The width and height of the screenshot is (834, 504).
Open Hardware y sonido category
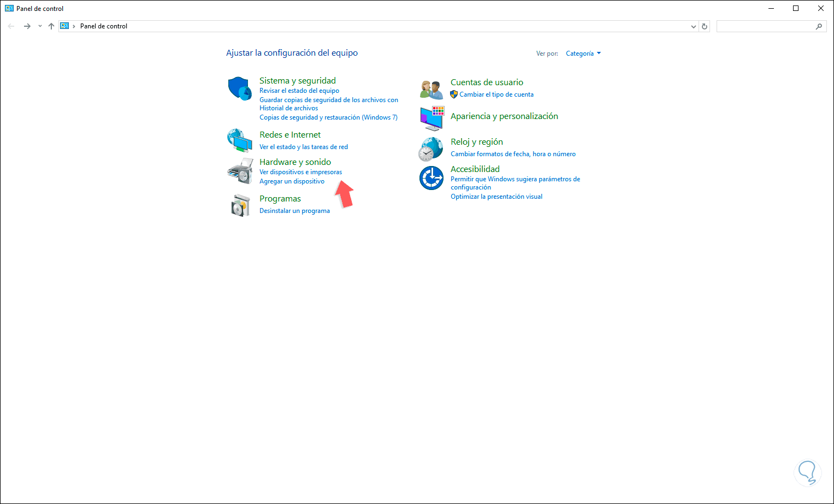pos(295,162)
